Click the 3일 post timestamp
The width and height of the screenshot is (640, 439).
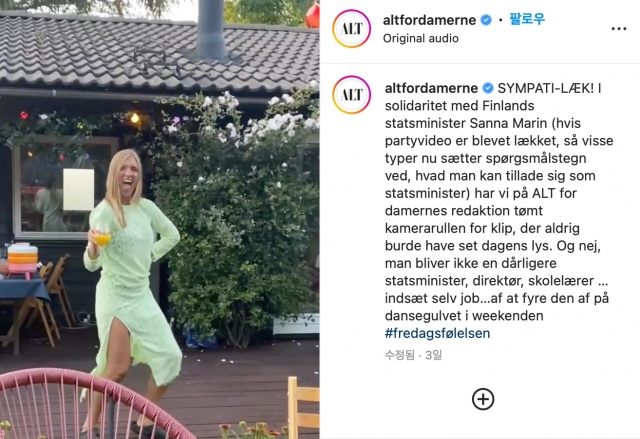point(433,355)
